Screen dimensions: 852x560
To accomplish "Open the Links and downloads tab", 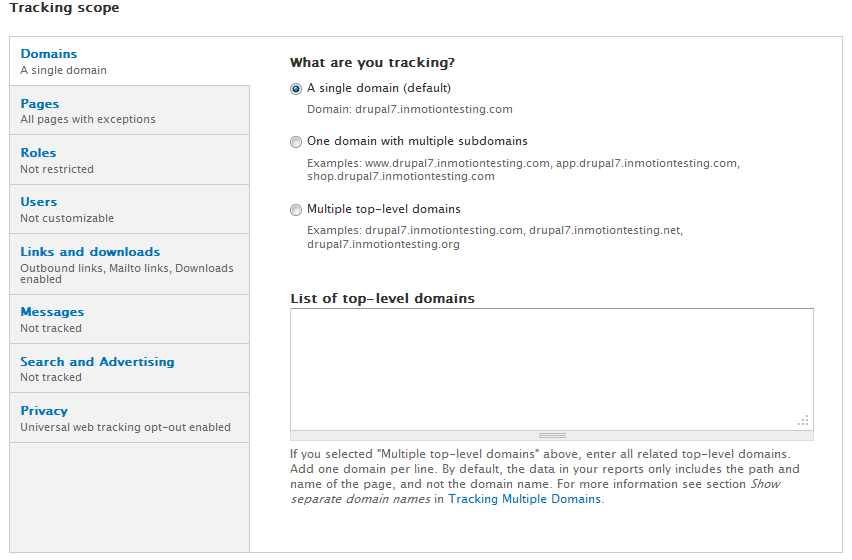I will (x=90, y=252).
